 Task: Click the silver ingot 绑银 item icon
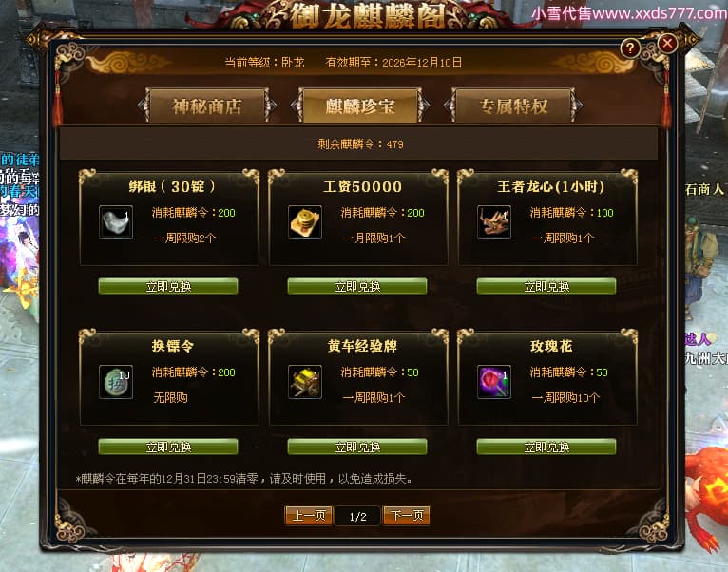point(116,222)
